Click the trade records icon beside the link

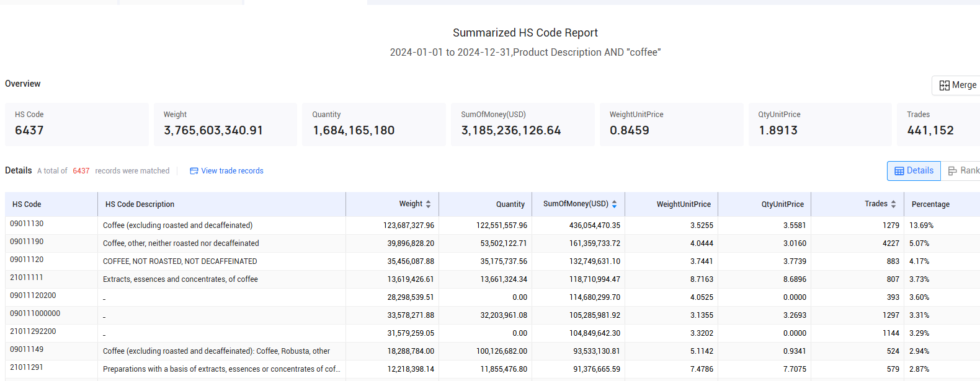click(x=194, y=171)
